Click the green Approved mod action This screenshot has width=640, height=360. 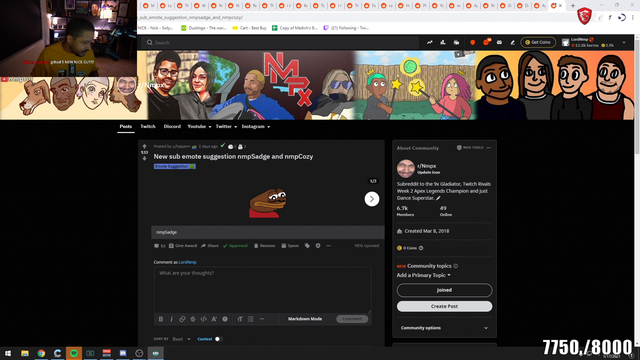point(235,246)
